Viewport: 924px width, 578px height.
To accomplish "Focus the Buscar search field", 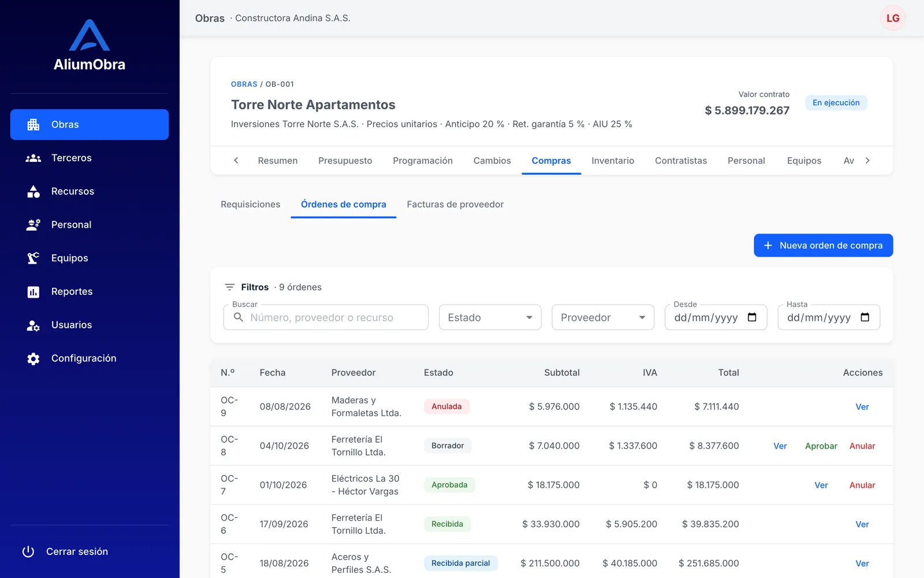I will [x=326, y=317].
